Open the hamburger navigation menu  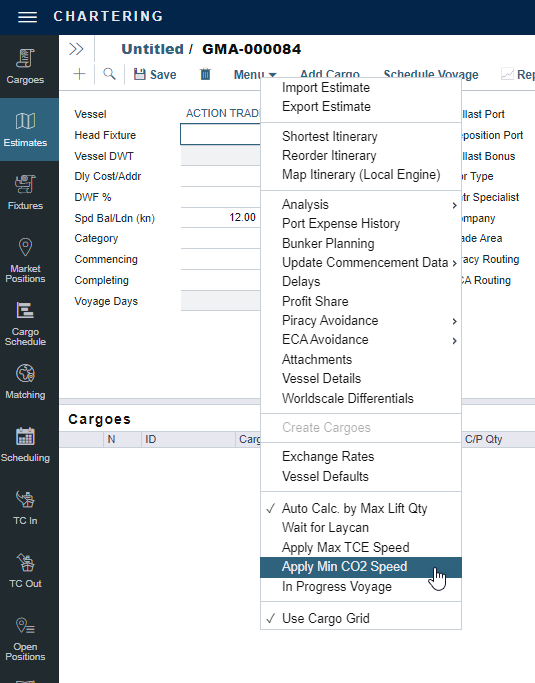[x=27, y=17]
